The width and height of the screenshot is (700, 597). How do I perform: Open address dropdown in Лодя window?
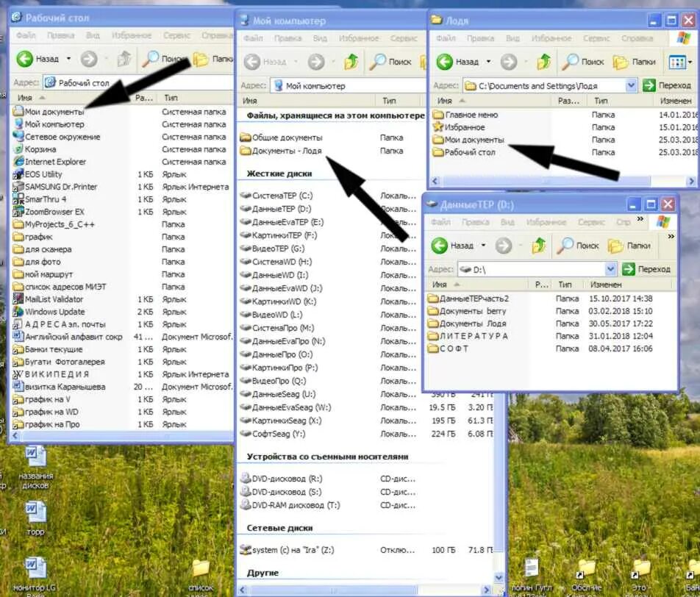pyautogui.click(x=630, y=85)
